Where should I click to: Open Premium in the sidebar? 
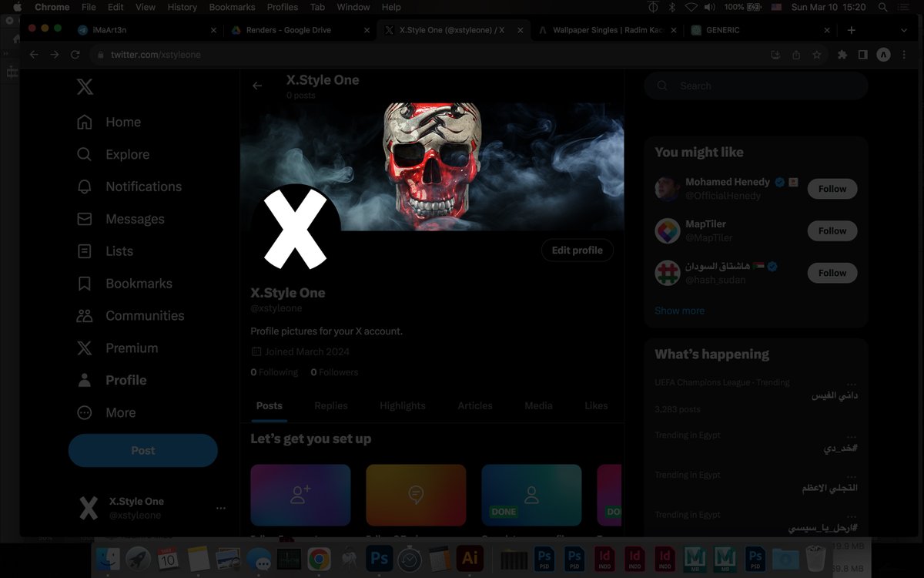[117, 348]
